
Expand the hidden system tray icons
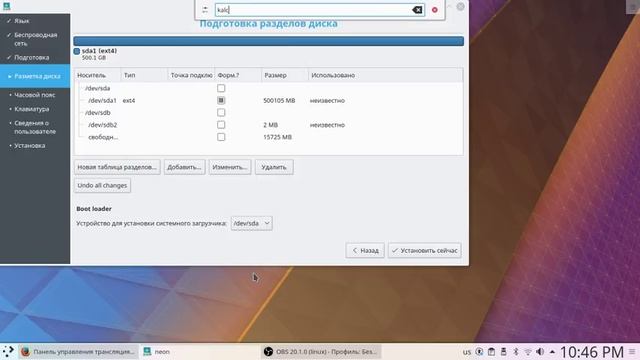(552, 351)
